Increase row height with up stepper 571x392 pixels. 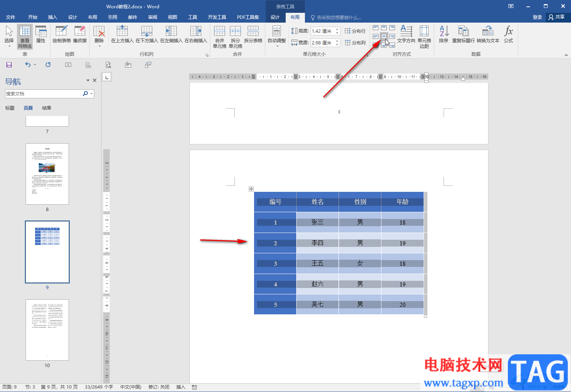pyautogui.click(x=337, y=29)
